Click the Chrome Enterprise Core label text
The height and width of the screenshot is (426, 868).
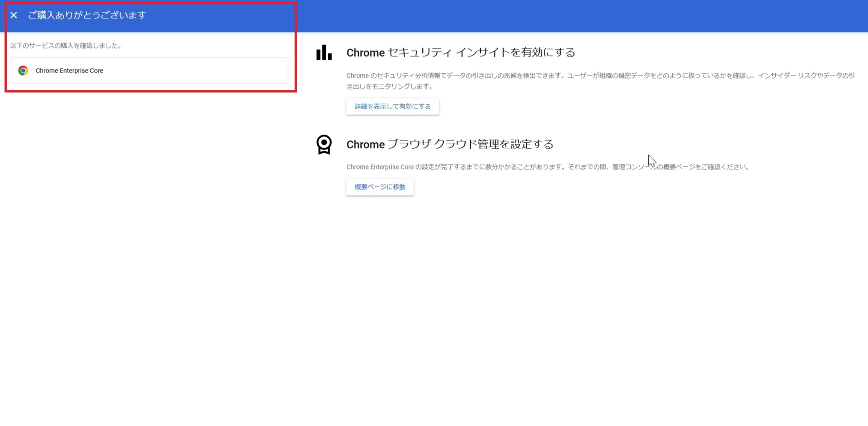click(69, 70)
